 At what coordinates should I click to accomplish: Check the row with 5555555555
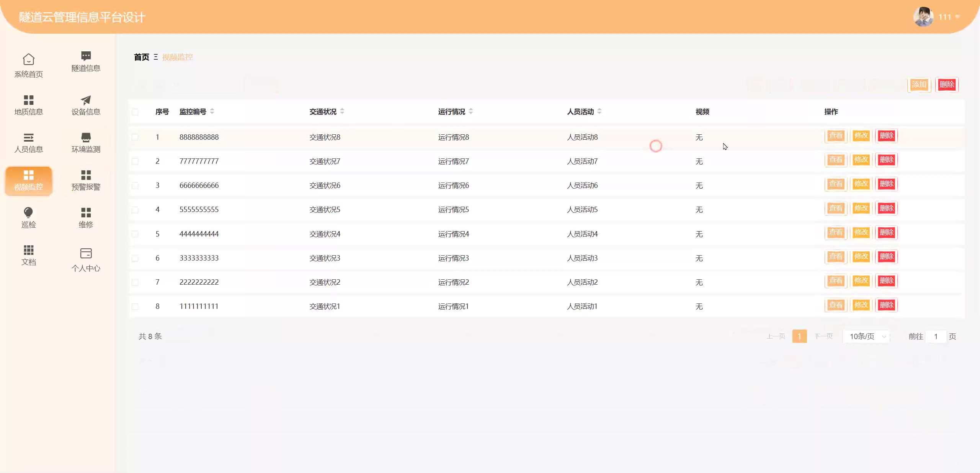pyautogui.click(x=135, y=210)
